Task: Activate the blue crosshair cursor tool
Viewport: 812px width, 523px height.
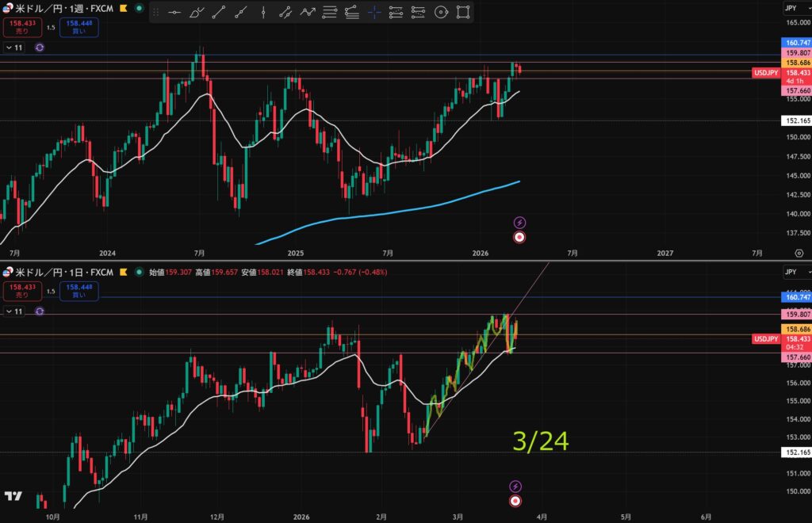Action: point(374,12)
